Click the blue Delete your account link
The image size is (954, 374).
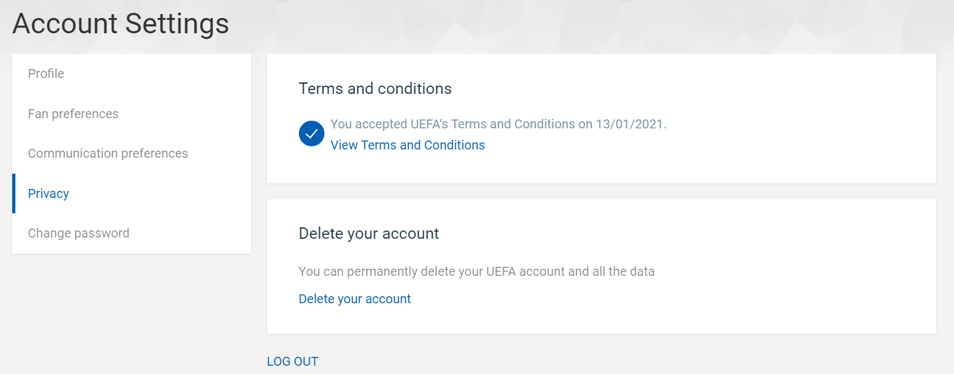point(355,299)
